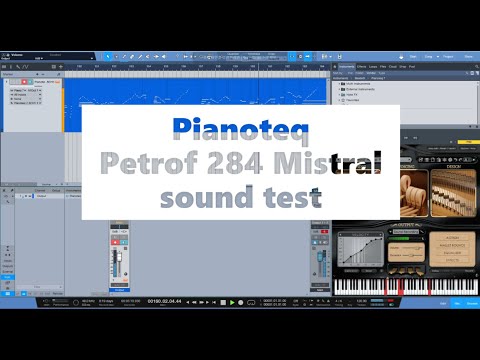Toggle monitor on the Pianoteq track
The width and height of the screenshot is (480, 360).
(30, 82)
